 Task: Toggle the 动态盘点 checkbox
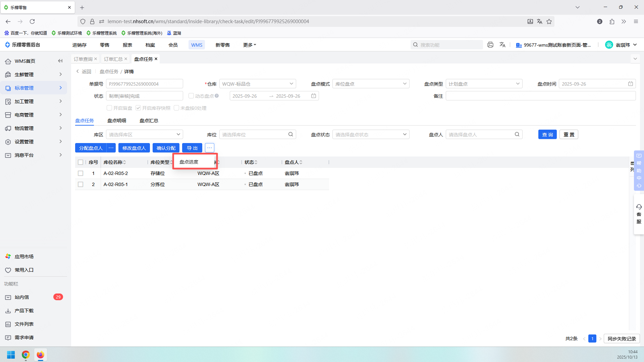coord(191,96)
